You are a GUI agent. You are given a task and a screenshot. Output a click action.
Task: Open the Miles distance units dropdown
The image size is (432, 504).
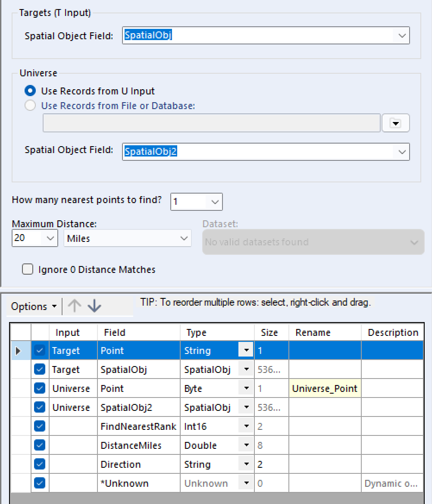184,238
